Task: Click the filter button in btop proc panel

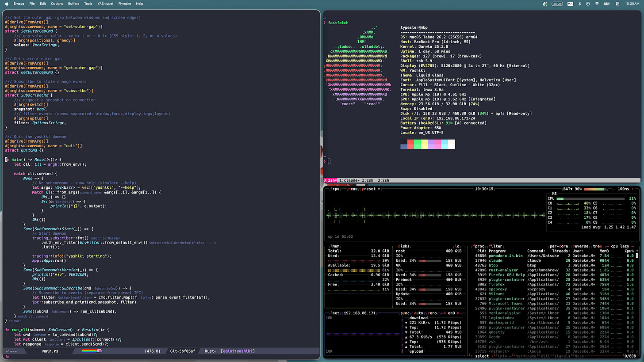Action: coord(496,246)
